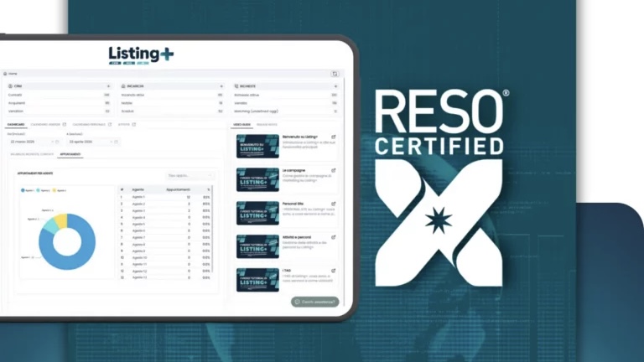The image size is (644, 362).
Task: Open the Scaduti row in Incarichi
Action: coord(172,111)
